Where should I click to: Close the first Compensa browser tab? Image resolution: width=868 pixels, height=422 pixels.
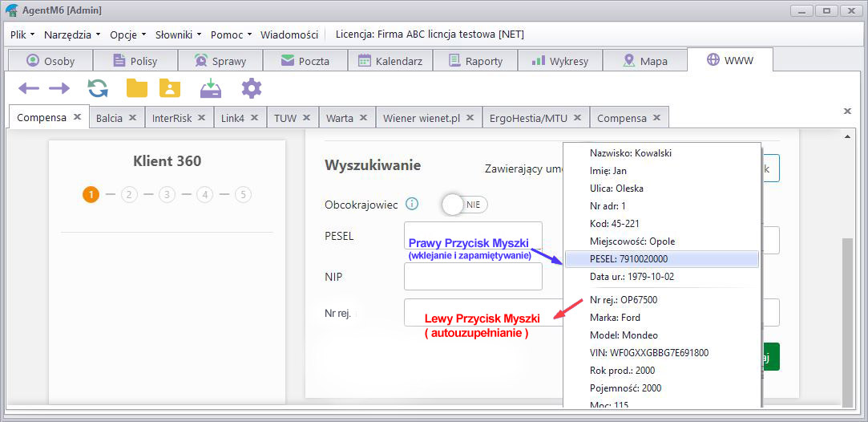(78, 117)
